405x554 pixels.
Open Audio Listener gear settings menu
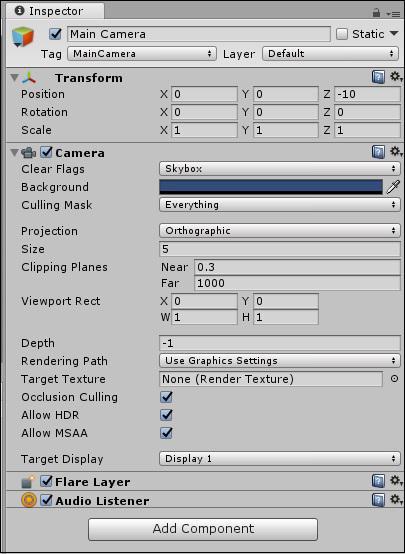(x=396, y=500)
